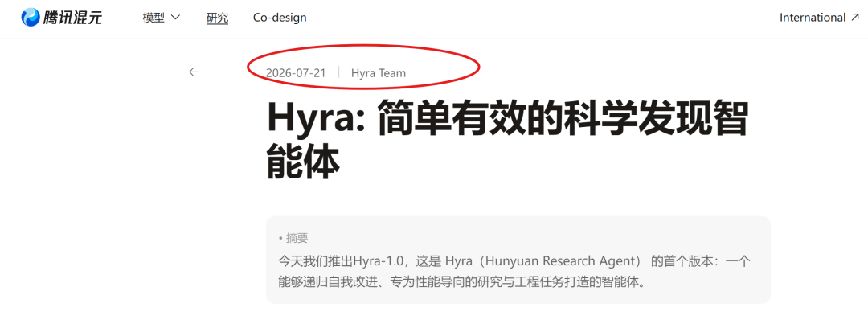Click the back arrow beside the date
This screenshot has width=868, height=324.
(x=193, y=72)
